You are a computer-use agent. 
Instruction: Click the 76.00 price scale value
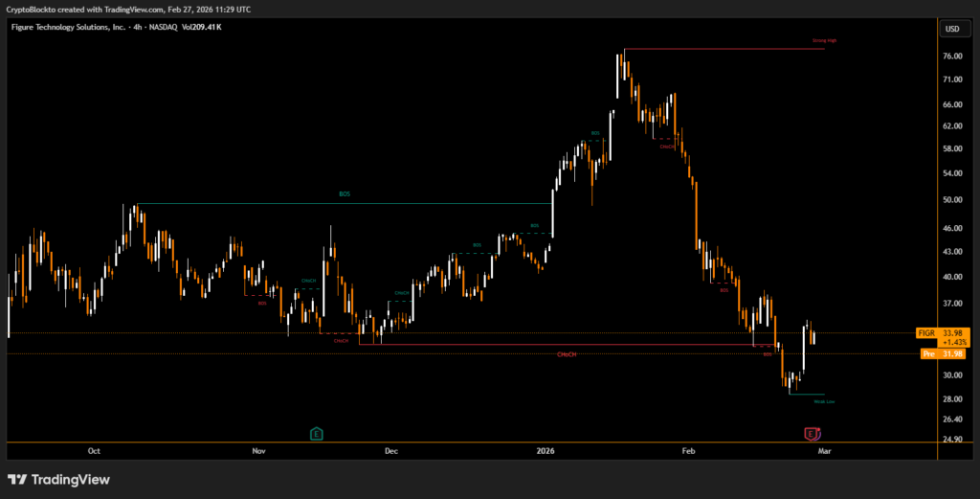pos(952,57)
